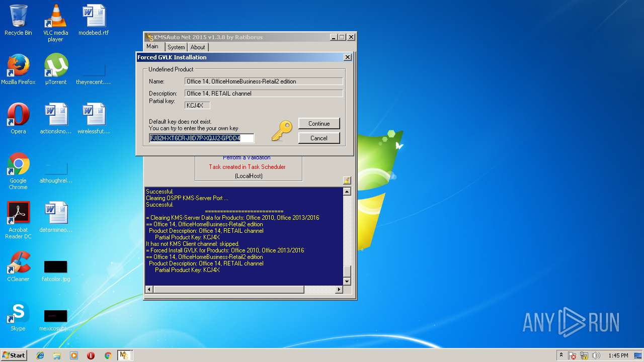Image resolution: width=644 pixels, height=362 pixels.
Task: Focus the product key input field
Action: coord(201,138)
